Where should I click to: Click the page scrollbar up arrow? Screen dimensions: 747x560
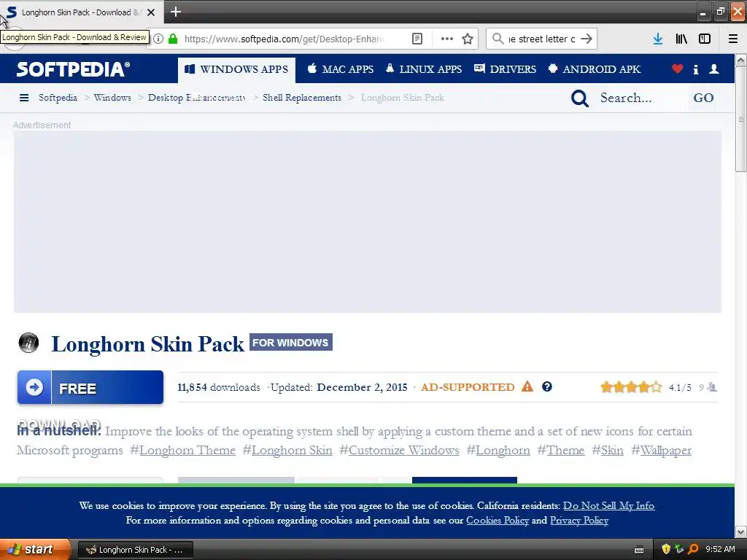point(741,60)
